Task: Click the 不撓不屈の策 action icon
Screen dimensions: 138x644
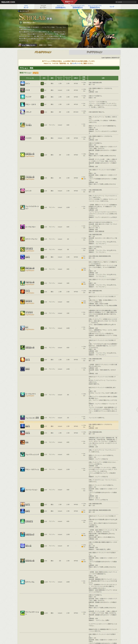Action: tap(23, 283)
